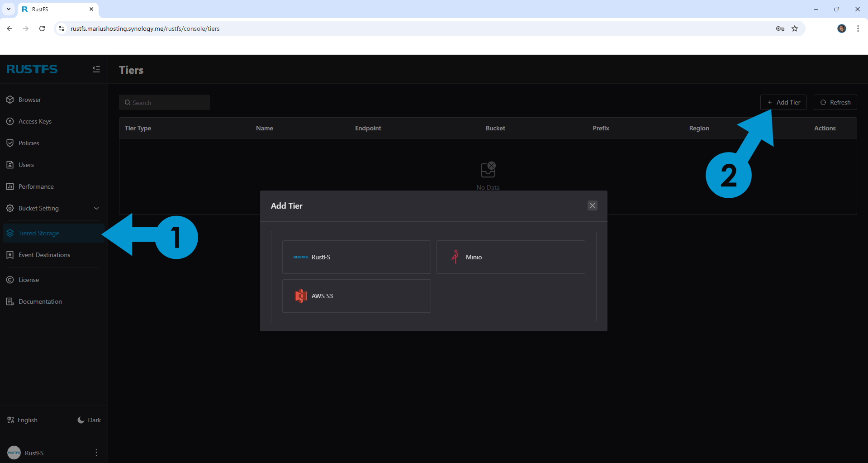The height and width of the screenshot is (463, 868).
Task: Close the RustFS browser tab
Action: 91,9
